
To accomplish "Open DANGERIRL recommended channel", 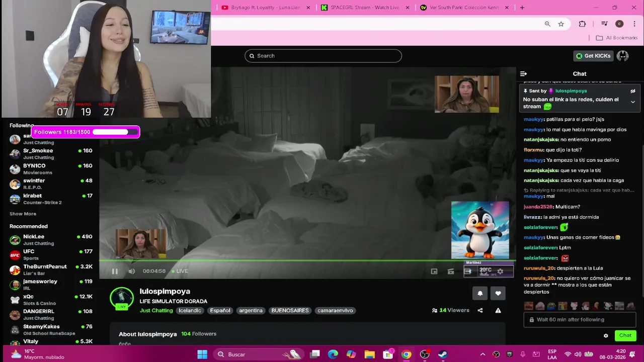I will 50,315.
